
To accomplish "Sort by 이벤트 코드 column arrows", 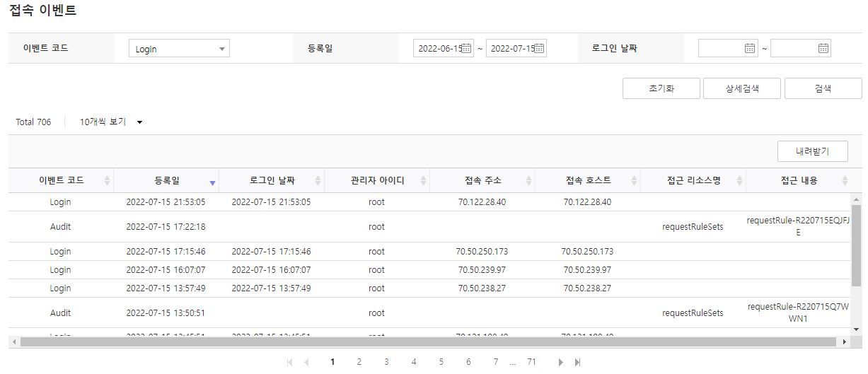I will pos(107,181).
